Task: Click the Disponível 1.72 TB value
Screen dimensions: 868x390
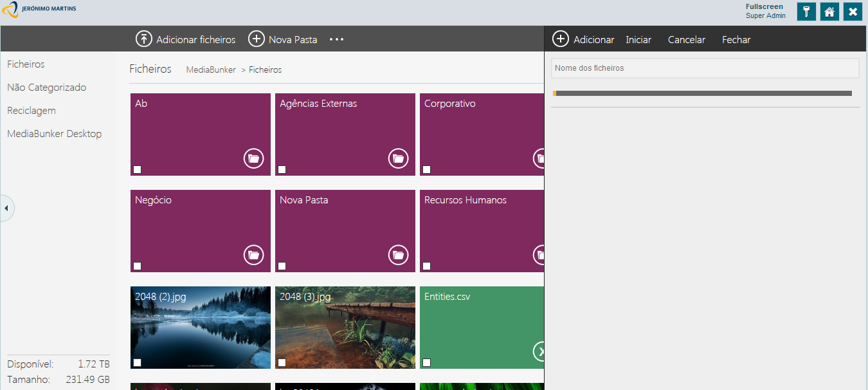Action: 94,364
